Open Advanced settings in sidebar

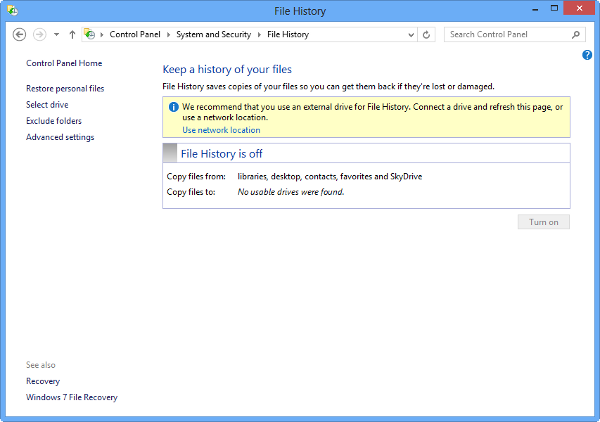click(x=60, y=137)
